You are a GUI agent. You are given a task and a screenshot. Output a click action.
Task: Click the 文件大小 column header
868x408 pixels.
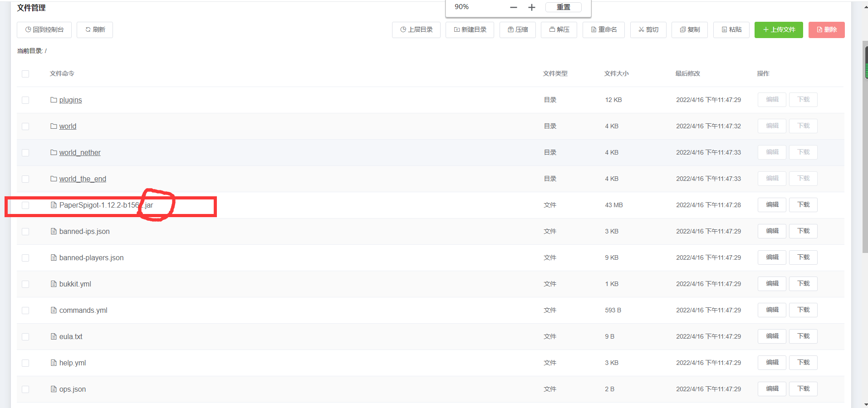tap(616, 74)
